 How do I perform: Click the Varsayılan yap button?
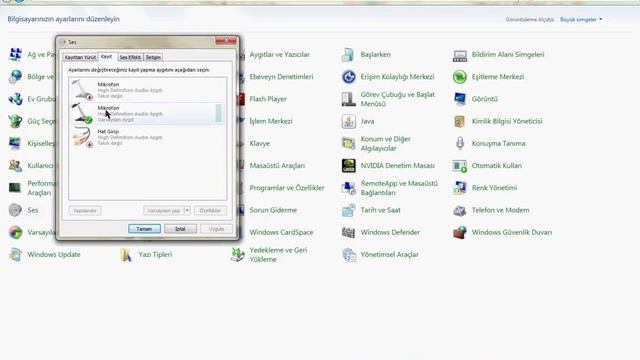[164, 211]
